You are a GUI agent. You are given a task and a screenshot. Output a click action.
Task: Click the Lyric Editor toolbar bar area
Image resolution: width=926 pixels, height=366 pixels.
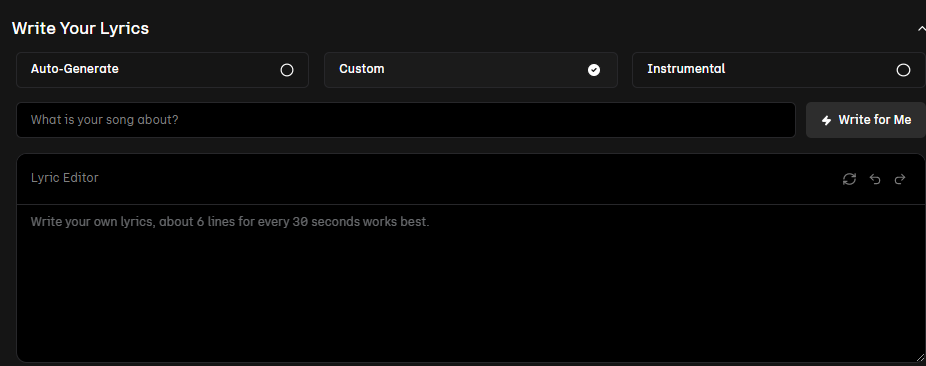point(471,179)
